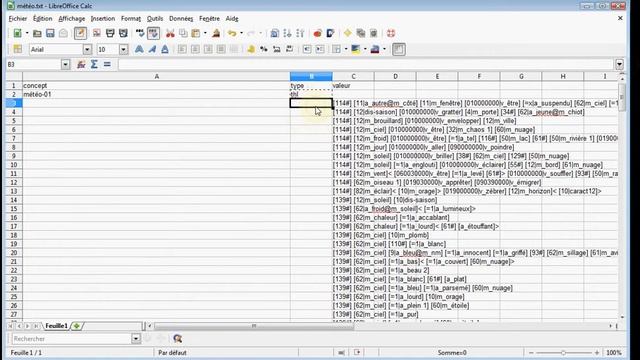Toggle Underline formatting
Screen dimensions: 640x360
[x=165, y=49]
